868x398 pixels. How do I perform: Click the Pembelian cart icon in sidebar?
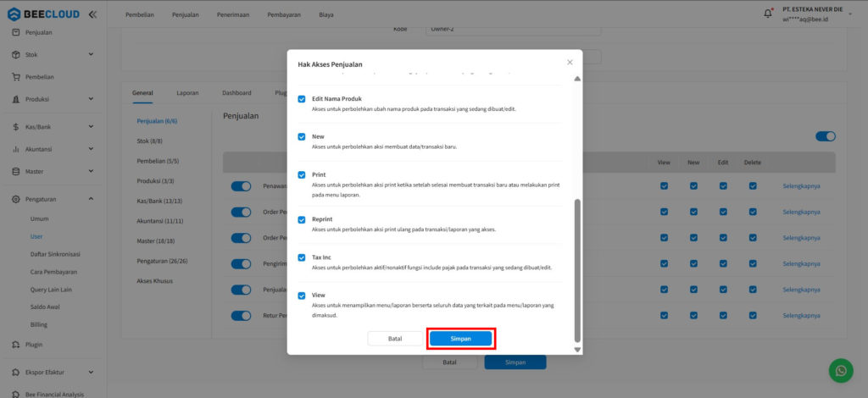16,77
